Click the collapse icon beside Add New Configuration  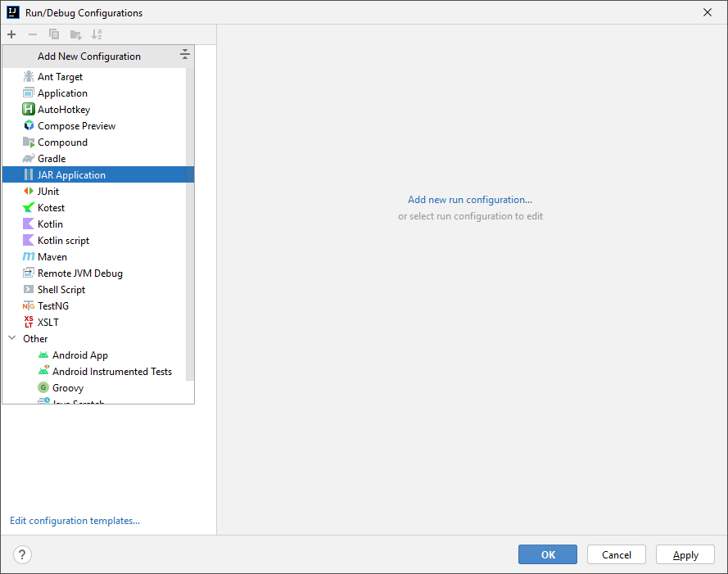pyautogui.click(x=184, y=54)
